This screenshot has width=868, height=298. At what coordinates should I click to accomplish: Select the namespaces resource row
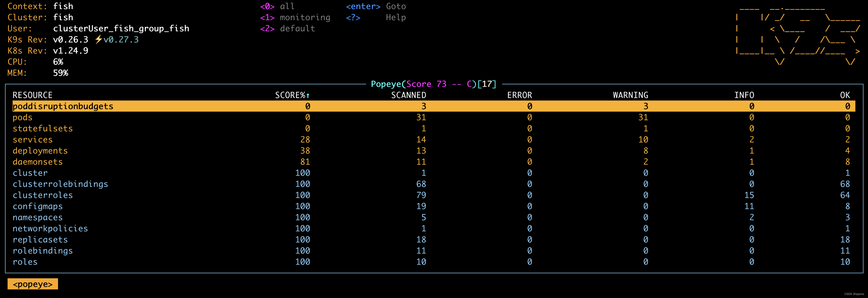click(434, 217)
